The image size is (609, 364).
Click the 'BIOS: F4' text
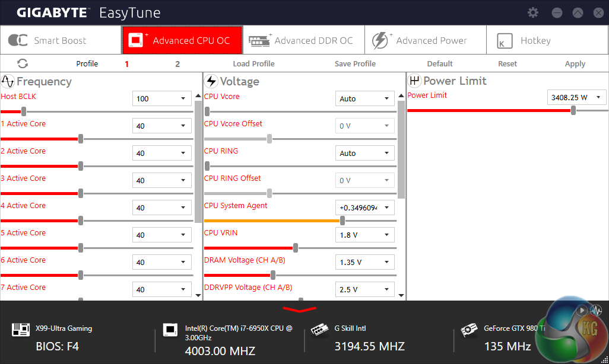(58, 346)
